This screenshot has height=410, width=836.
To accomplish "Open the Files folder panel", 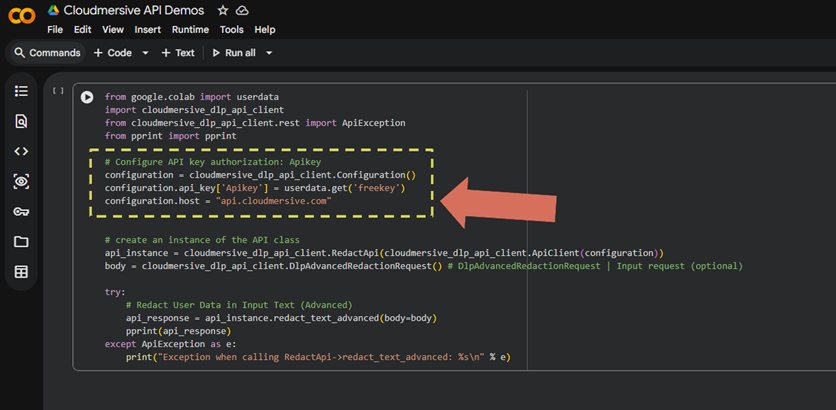I will point(21,242).
